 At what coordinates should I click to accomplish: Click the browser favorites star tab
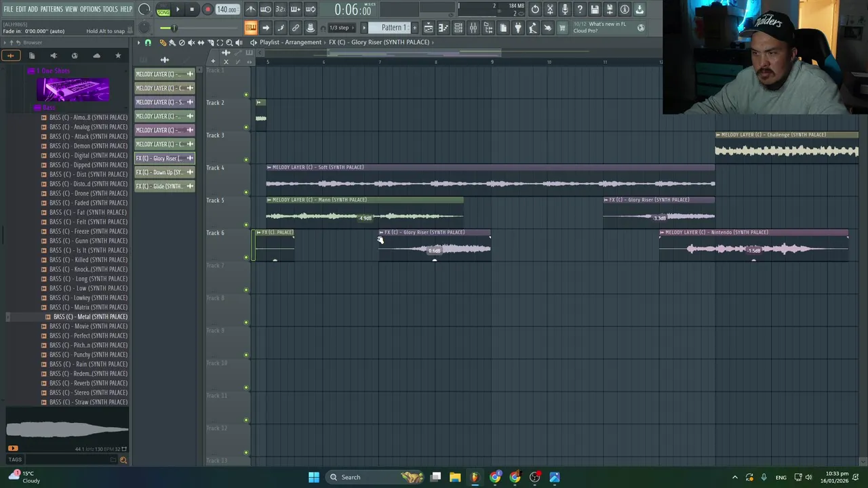click(118, 56)
